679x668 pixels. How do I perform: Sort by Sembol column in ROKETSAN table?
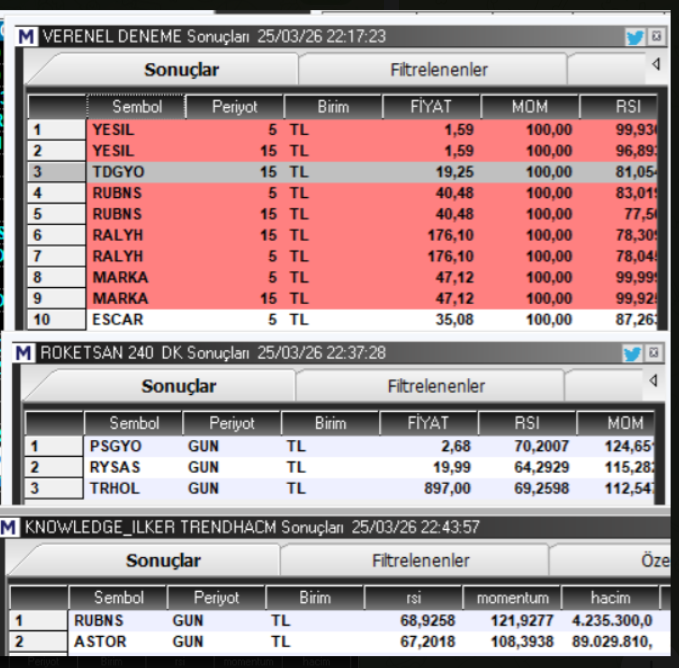click(134, 423)
